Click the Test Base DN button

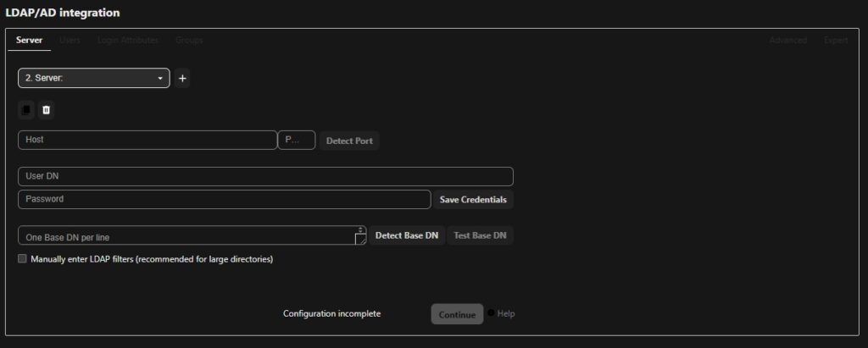coord(480,235)
